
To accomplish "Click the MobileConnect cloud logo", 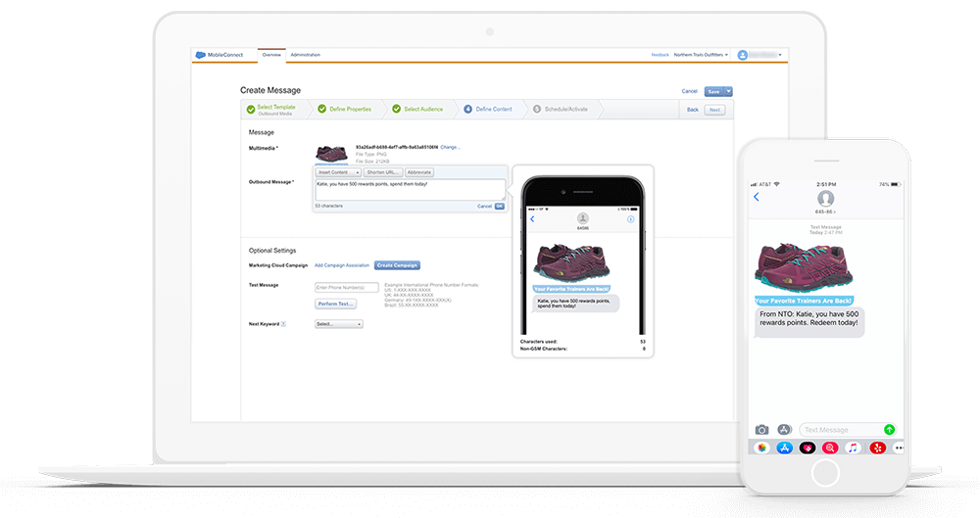I will click(200, 55).
